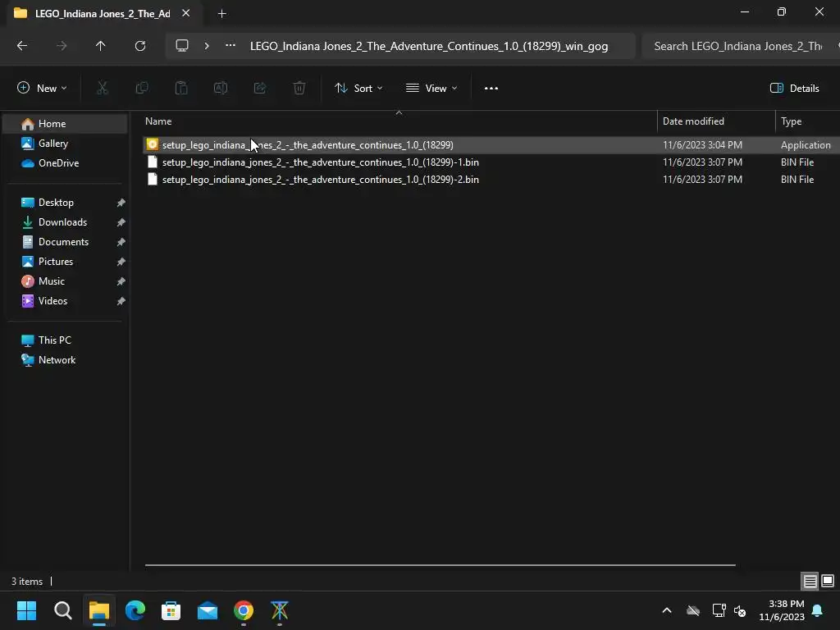840x630 pixels.
Task: Open Google Chrome from taskbar
Action: (244, 610)
